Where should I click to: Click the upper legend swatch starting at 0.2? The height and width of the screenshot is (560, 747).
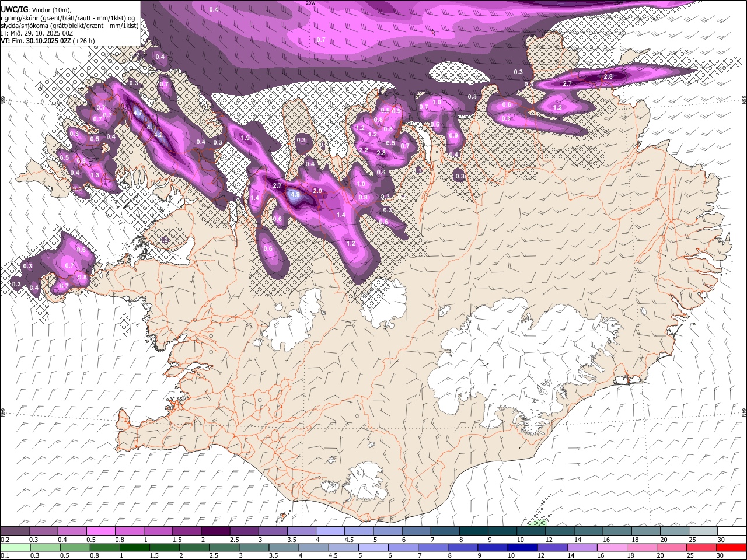click(15, 531)
